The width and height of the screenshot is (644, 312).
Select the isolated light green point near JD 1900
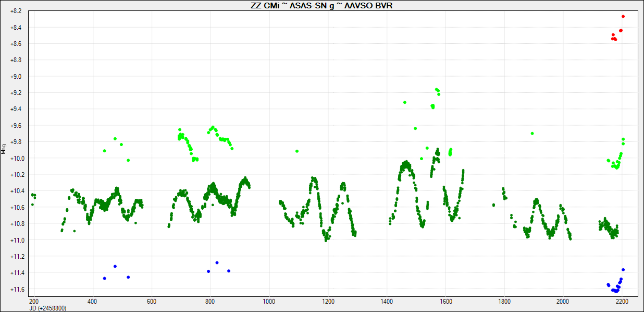[x=532, y=134]
